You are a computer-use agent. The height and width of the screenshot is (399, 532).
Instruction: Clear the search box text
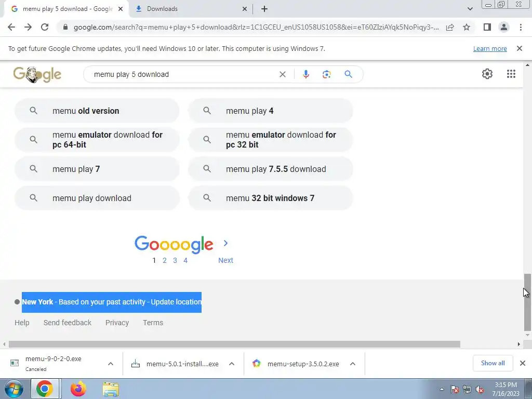pyautogui.click(x=282, y=74)
